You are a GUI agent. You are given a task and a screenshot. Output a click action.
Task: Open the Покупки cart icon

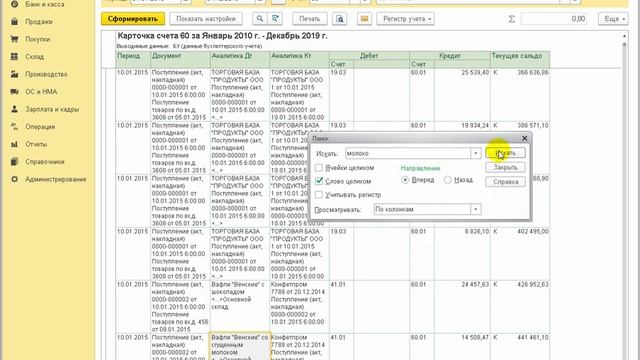pyautogui.click(x=14, y=39)
